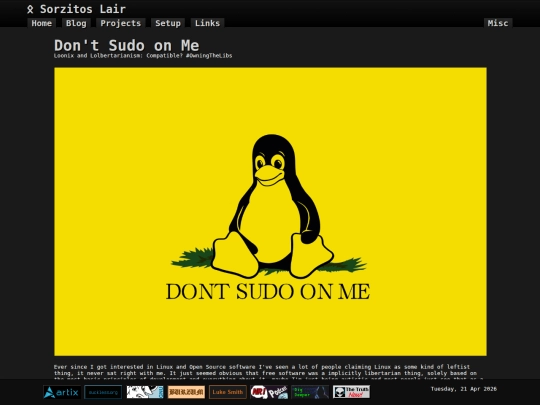The height and width of the screenshot is (405, 540).
Task: Click the Loonix and Lolbertarianism subtitle
Action: coord(143,55)
